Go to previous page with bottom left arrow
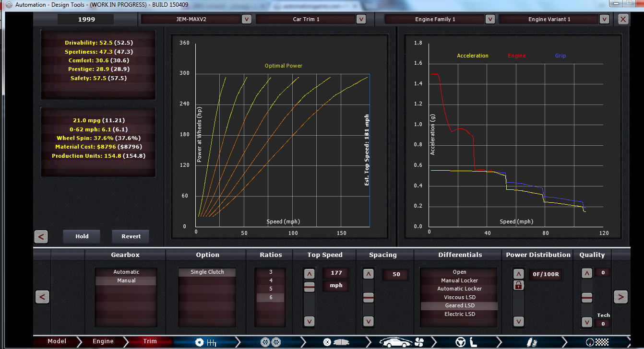 click(42, 297)
